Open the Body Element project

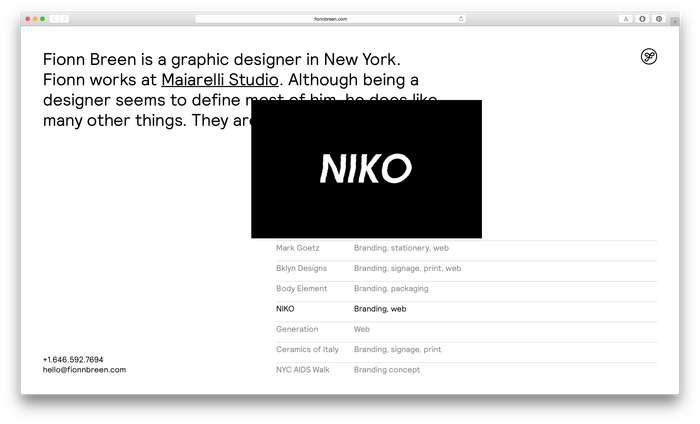click(301, 288)
